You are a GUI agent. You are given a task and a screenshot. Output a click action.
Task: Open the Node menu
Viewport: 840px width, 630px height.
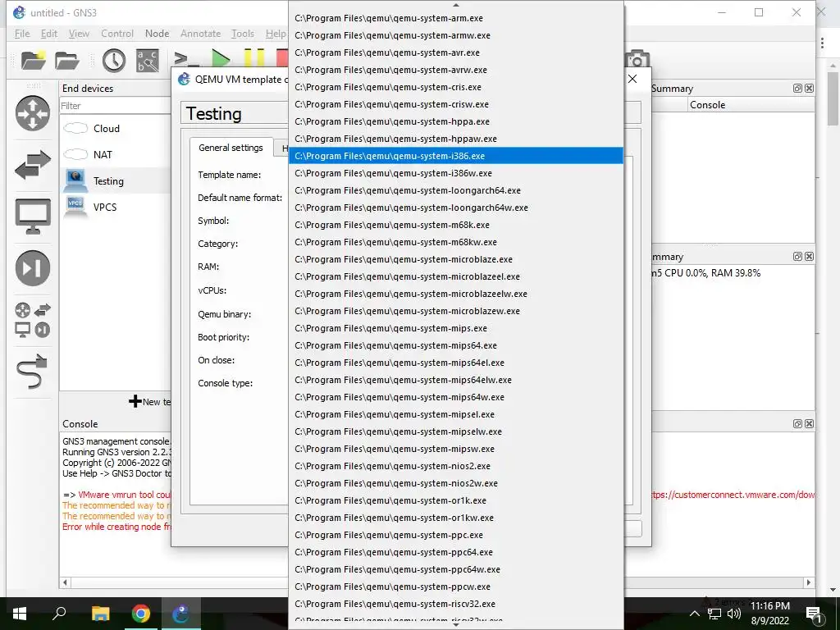click(x=157, y=33)
